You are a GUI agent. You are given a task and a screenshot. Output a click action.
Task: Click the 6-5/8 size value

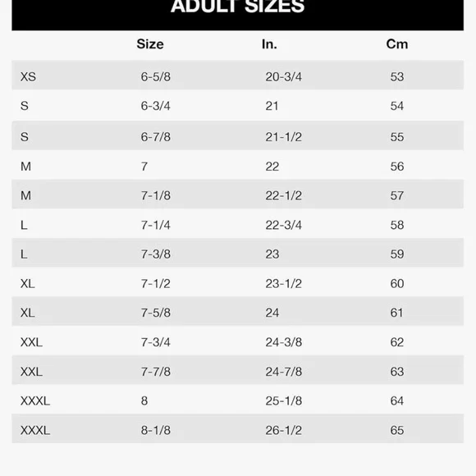coord(155,77)
